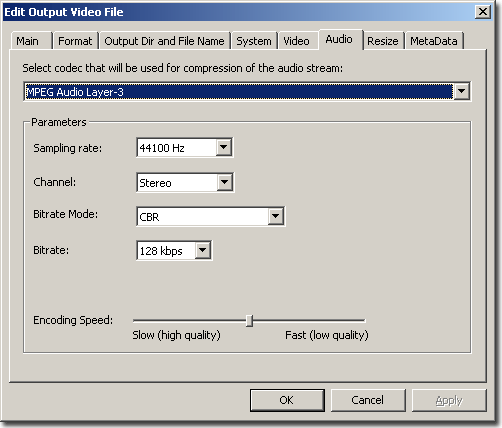Click the Apply button
Screen dimensions: 502x428
click(449, 400)
